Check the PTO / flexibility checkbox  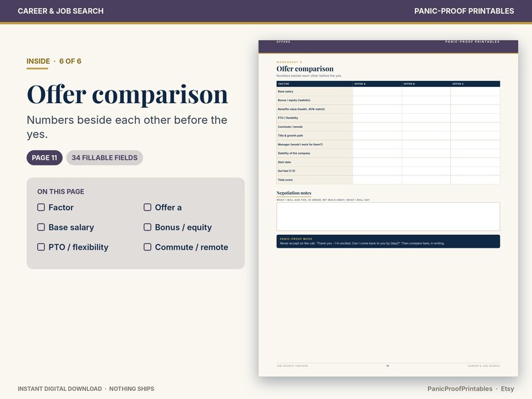tap(41, 247)
